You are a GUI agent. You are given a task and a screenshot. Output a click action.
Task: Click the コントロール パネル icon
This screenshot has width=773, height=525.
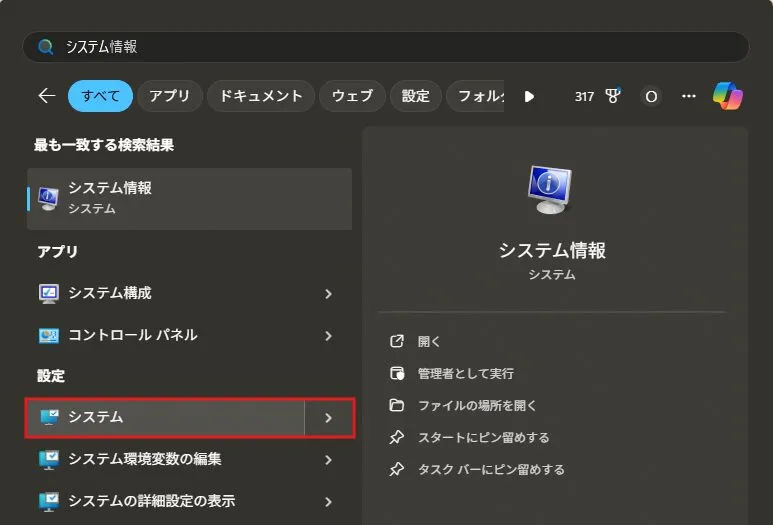[x=48, y=336]
